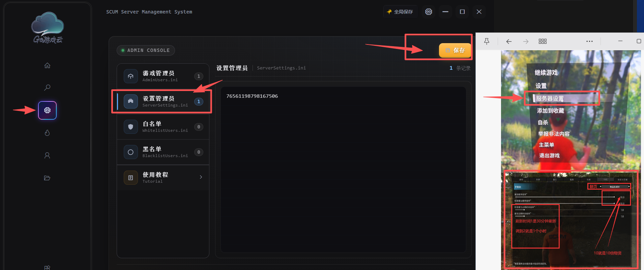Image resolution: width=644 pixels, height=270 pixels.
Task: Click the orange 保存 button
Action: click(455, 50)
